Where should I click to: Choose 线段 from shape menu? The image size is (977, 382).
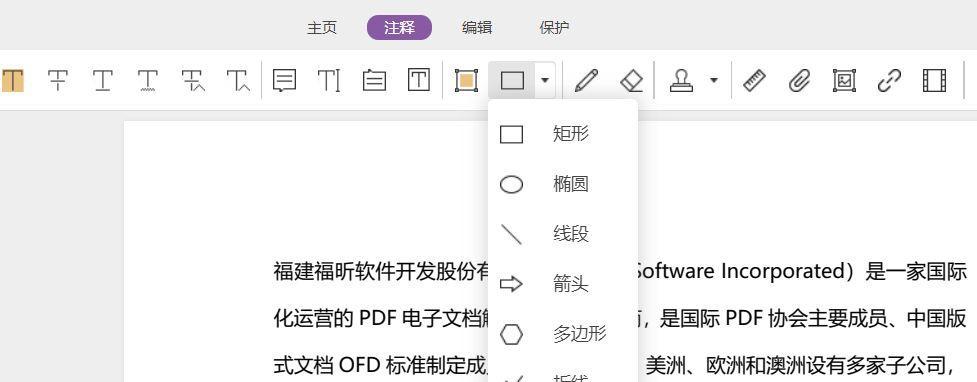point(563,234)
